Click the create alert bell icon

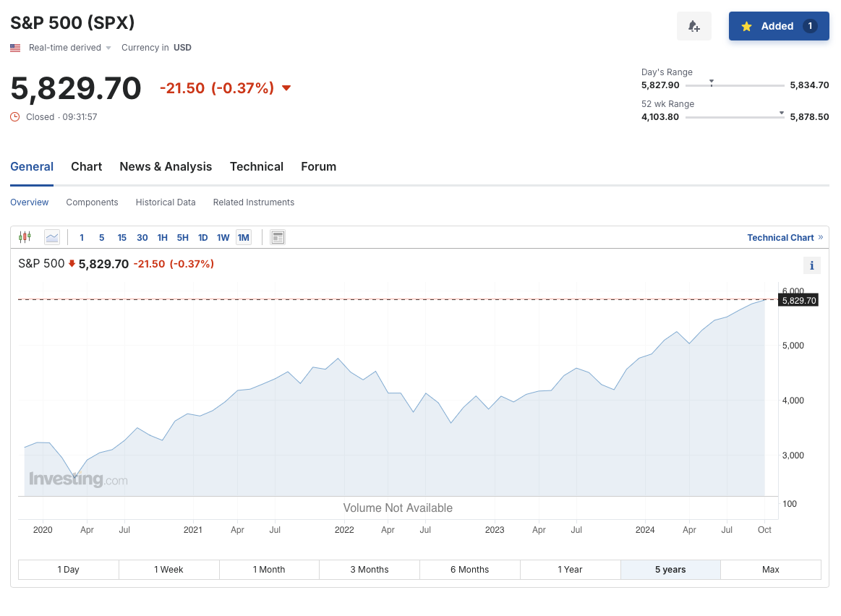click(x=693, y=26)
